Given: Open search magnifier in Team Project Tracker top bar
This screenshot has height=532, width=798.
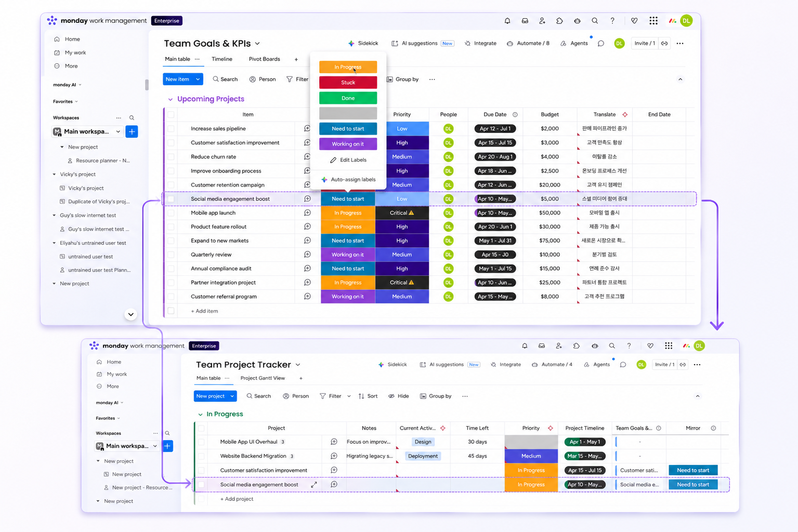Looking at the screenshot, I should tap(612, 346).
